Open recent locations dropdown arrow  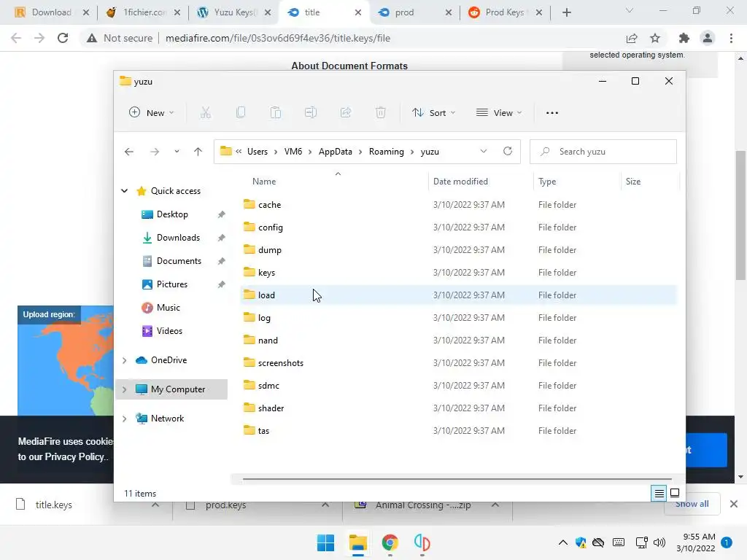pyautogui.click(x=177, y=152)
